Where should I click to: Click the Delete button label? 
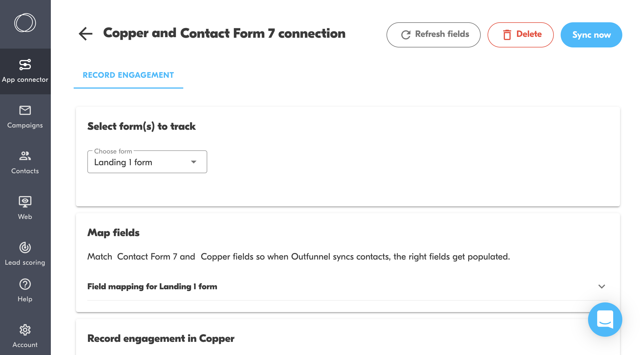(x=529, y=34)
